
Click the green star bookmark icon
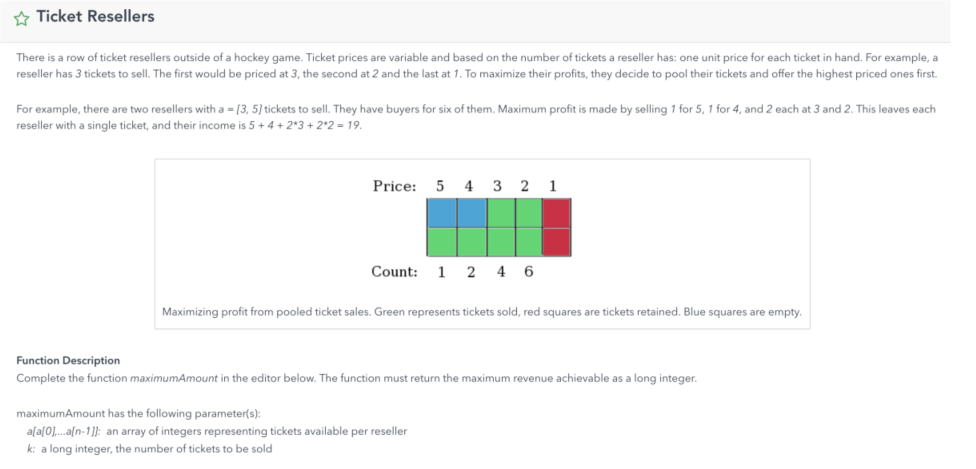tap(22, 18)
